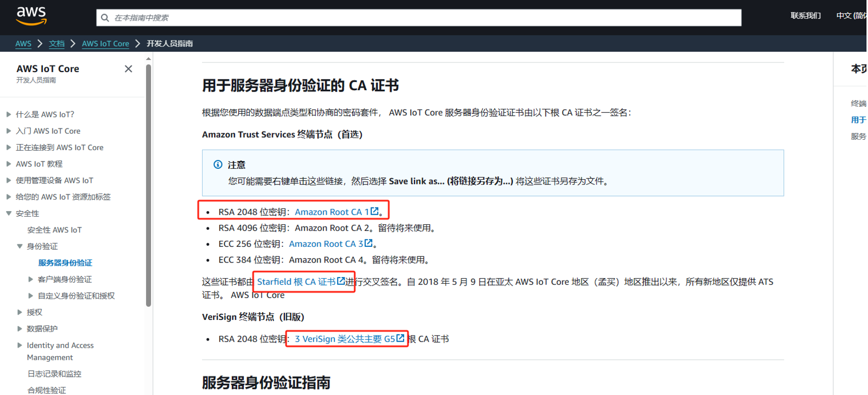Open 日志记录和监控 page
868x395 pixels.
54,374
